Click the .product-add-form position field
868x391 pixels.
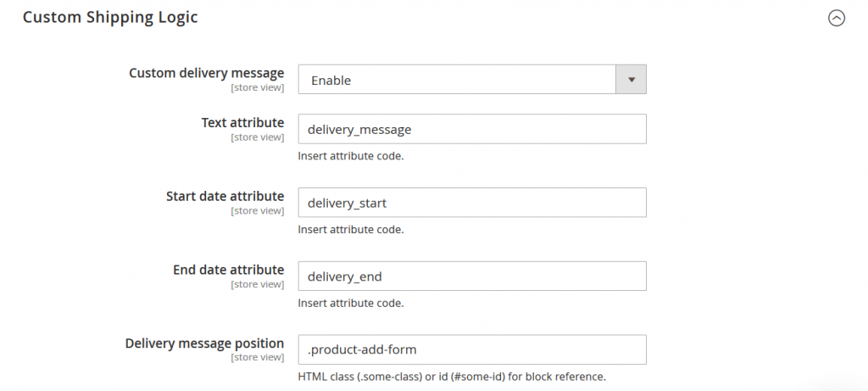pyautogui.click(x=472, y=349)
